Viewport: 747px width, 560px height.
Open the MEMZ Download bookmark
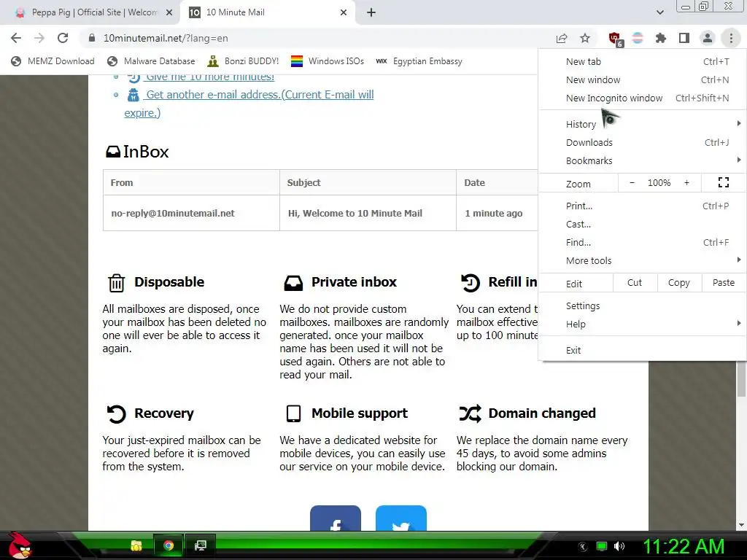coord(53,61)
